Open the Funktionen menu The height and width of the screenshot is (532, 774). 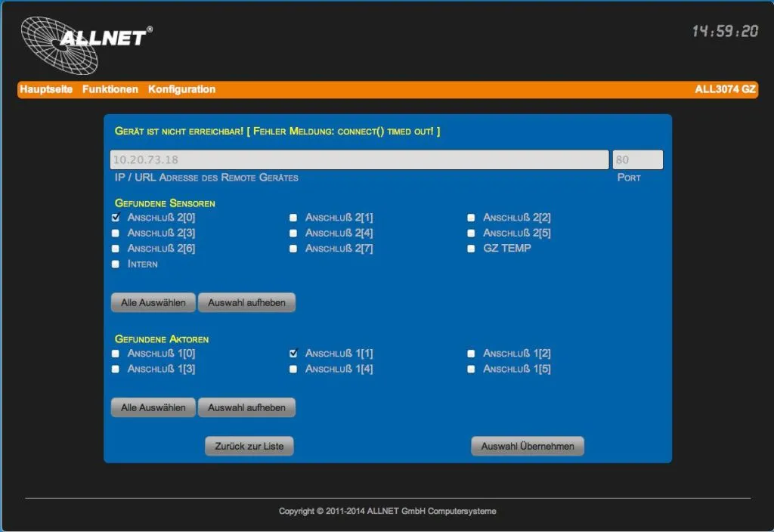[110, 89]
